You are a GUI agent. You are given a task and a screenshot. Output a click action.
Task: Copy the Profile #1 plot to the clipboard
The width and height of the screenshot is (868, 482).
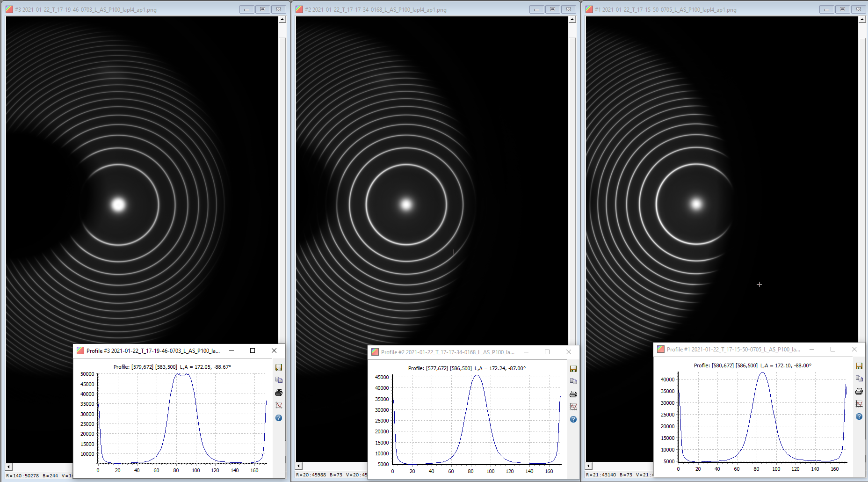[859, 379]
